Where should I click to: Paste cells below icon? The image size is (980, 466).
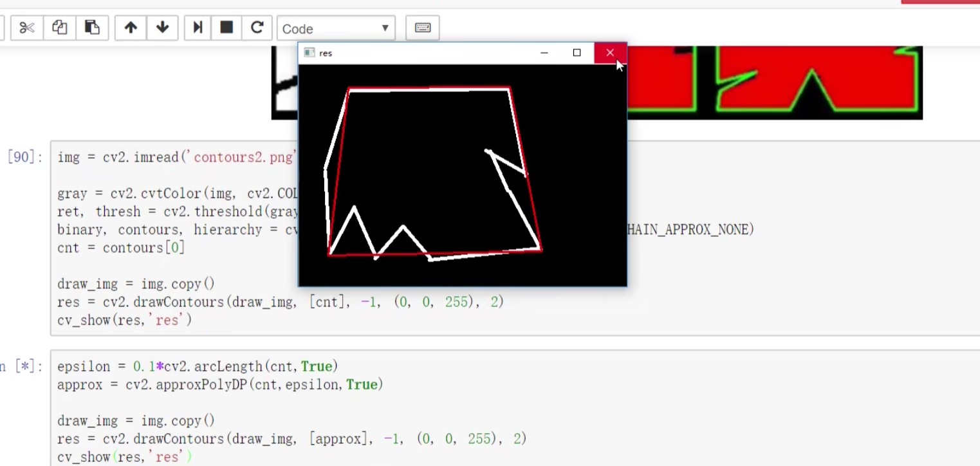click(92, 28)
